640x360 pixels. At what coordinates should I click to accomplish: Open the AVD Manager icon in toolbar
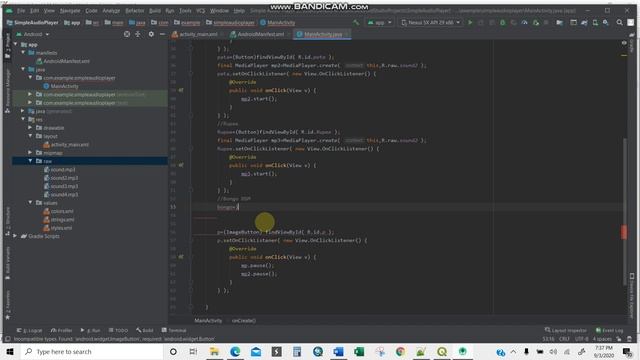[x=595, y=22]
